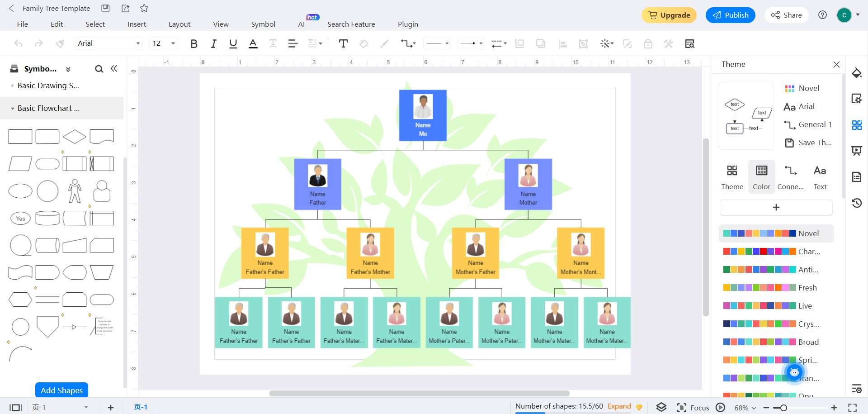Open the layers icon in status bar
868x414 pixels.
[x=661, y=407]
